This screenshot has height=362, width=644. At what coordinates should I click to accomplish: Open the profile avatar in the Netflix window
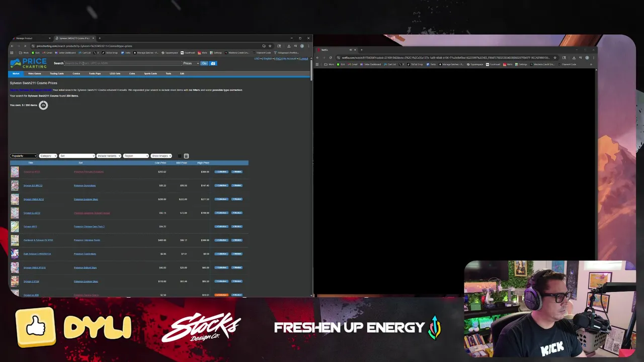coord(587,58)
